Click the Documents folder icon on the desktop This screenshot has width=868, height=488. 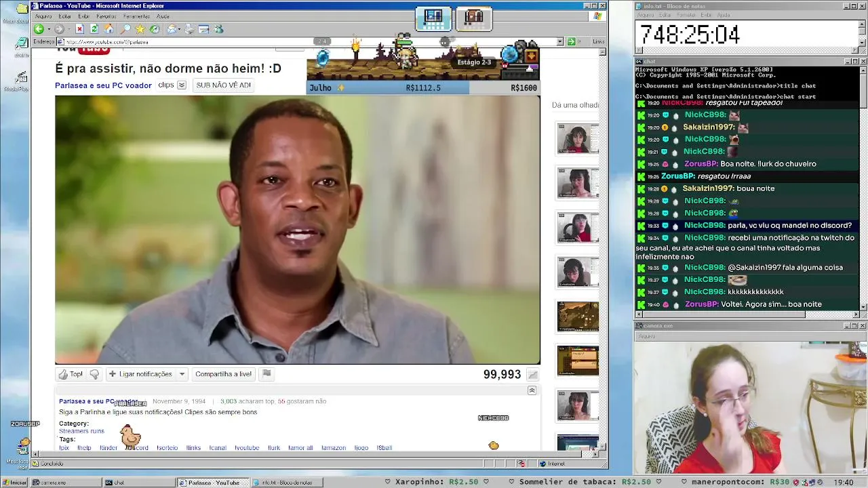tap(21, 10)
